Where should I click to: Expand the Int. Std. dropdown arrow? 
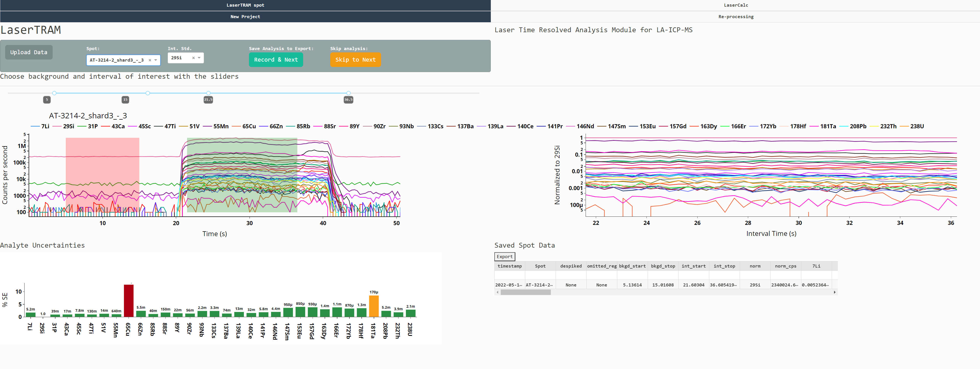click(199, 58)
